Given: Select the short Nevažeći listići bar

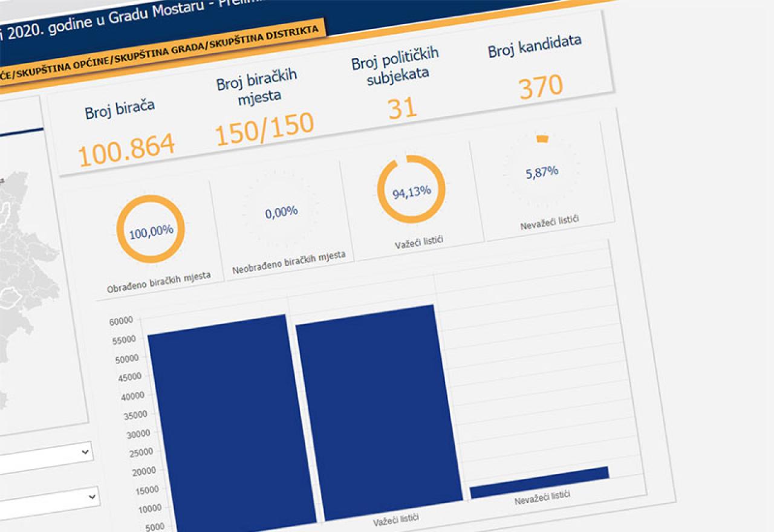Looking at the screenshot, I should [x=540, y=483].
